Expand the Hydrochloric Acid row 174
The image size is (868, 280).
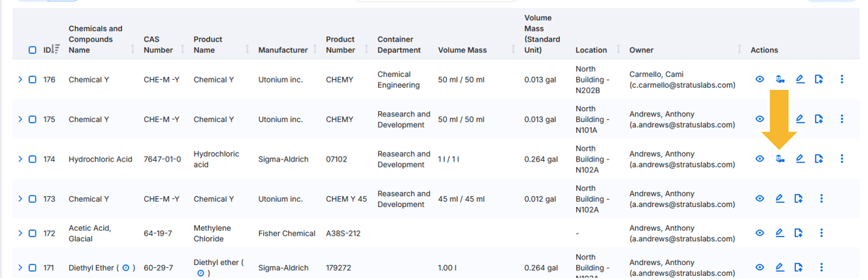20,159
